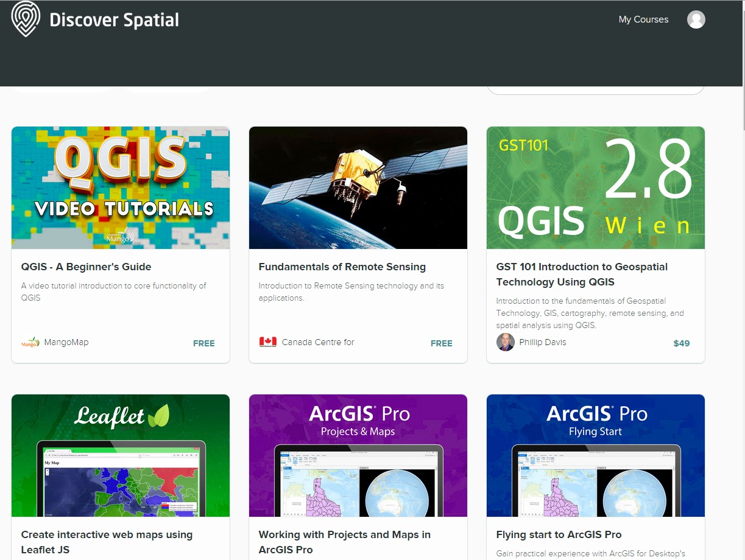Click the QGIS 2.8 Wien course thumbnail
745x560 pixels.
[595, 187]
